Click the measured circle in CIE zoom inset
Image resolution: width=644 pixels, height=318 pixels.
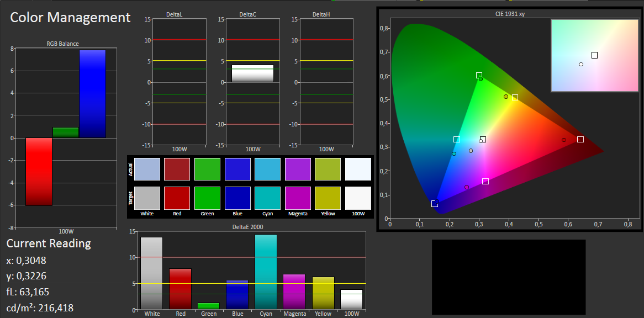(580, 65)
